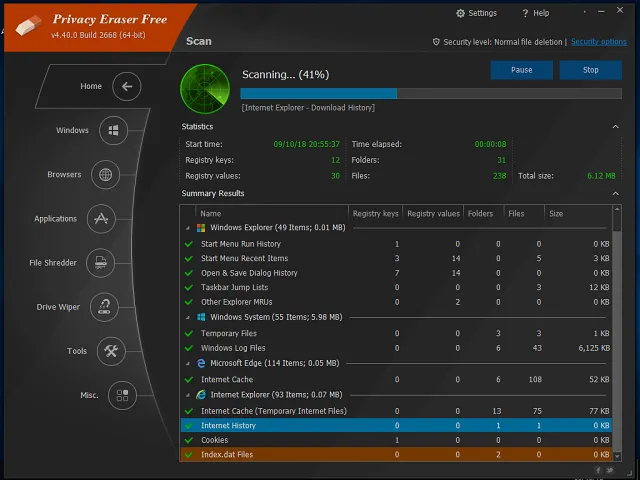
Task: Click the Home back-arrow icon
Action: [x=126, y=87]
